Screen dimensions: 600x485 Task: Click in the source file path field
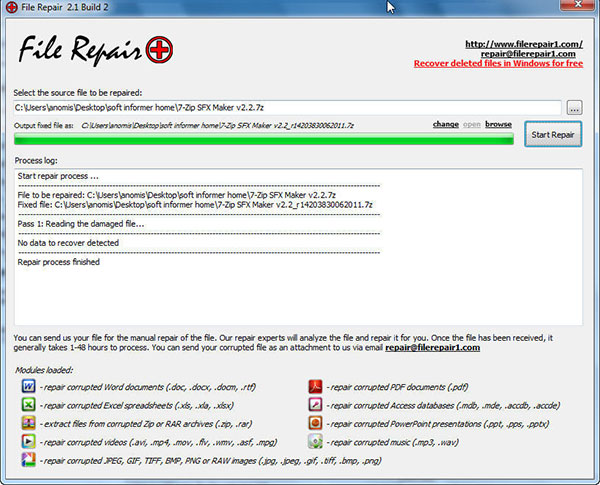[x=287, y=108]
